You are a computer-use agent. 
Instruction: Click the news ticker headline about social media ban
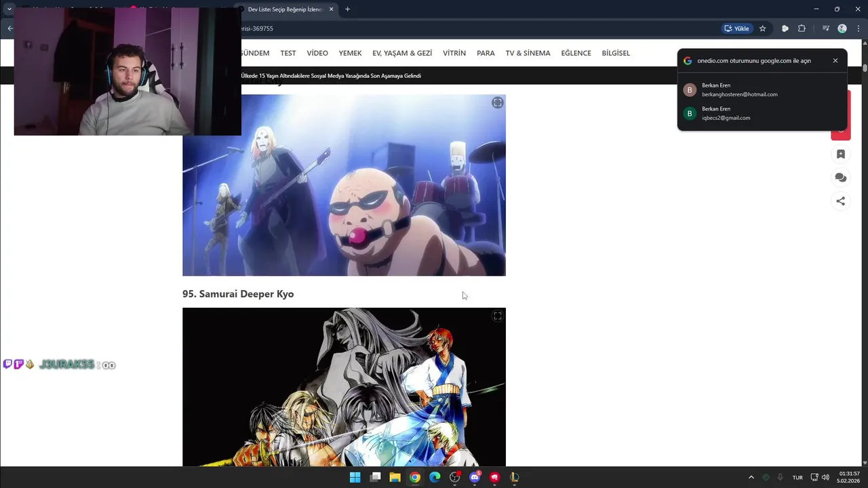point(331,76)
